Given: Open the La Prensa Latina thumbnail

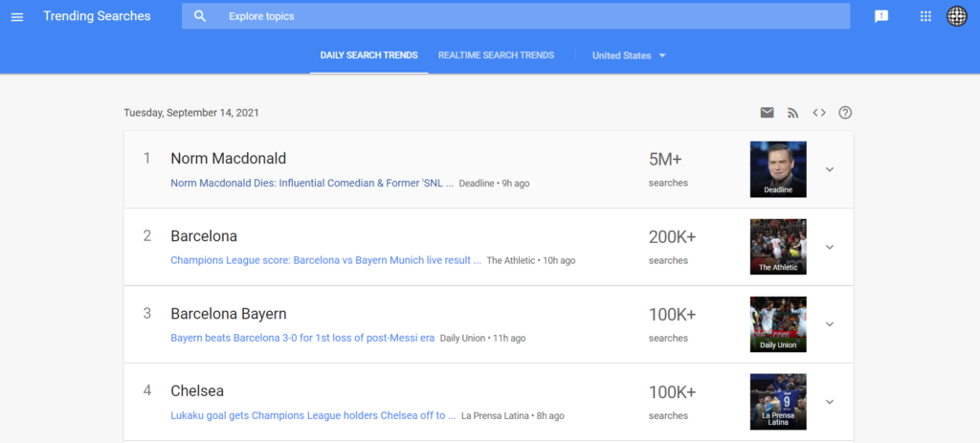Looking at the screenshot, I should tap(778, 402).
